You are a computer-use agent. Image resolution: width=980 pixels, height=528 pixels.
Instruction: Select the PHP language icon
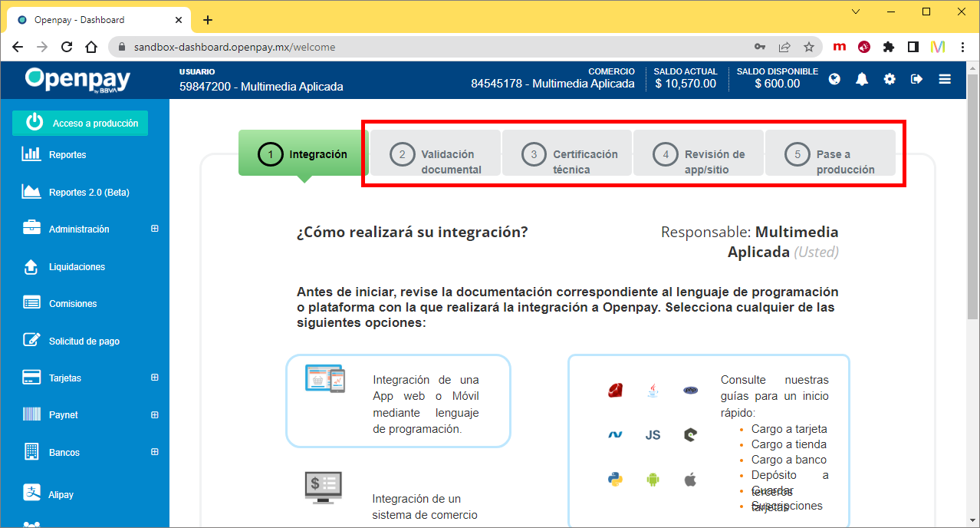click(690, 391)
